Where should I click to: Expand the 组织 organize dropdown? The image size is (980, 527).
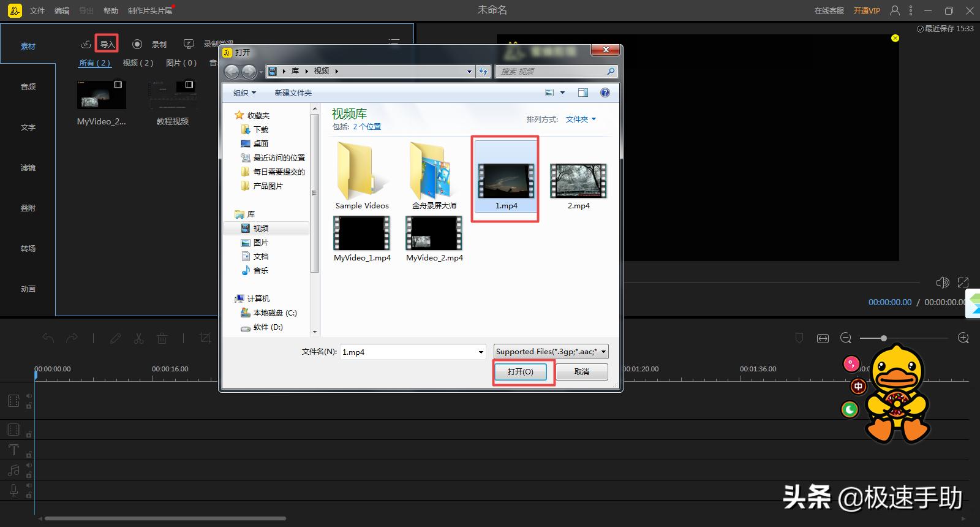[x=244, y=93]
